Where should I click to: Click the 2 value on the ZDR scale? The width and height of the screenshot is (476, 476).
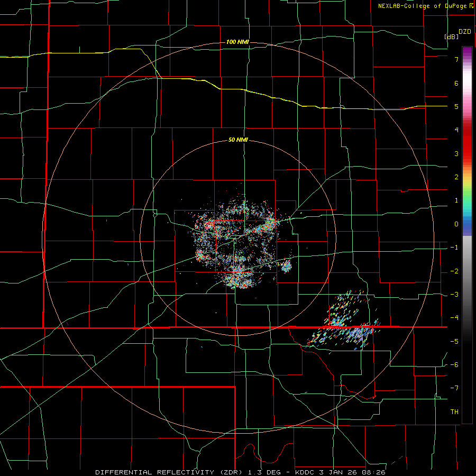[456, 177]
